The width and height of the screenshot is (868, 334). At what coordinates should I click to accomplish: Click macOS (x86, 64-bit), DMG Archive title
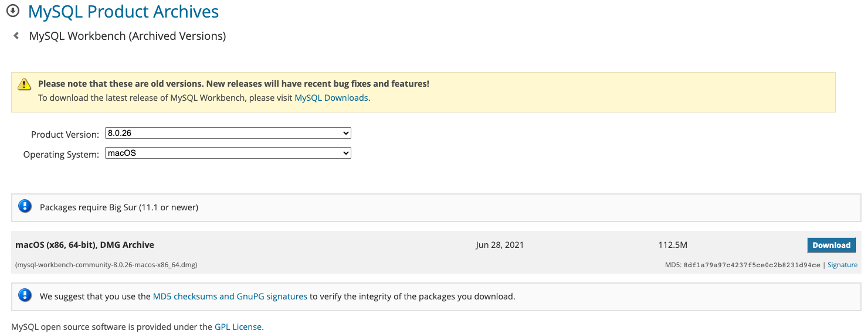pos(85,245)
